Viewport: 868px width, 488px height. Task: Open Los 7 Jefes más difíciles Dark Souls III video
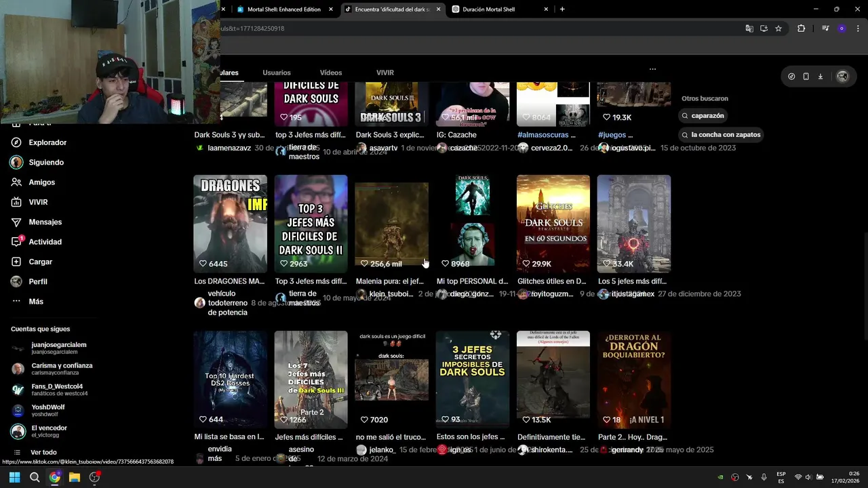(x=311, y=380)
